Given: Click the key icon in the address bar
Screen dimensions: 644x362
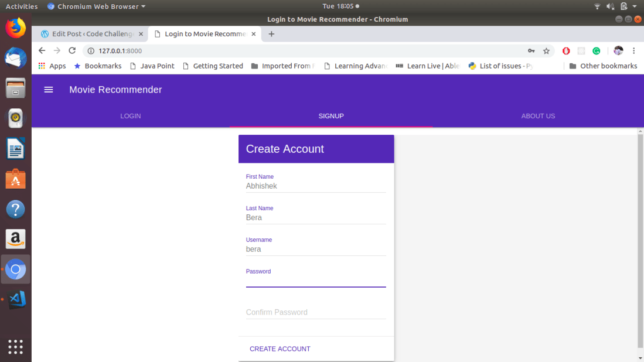Looking at the screenshot, I should tap(531, 51).
